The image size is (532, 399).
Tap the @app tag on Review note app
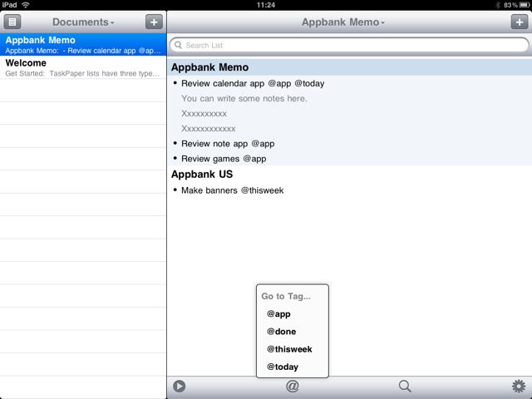pos(263,144)
